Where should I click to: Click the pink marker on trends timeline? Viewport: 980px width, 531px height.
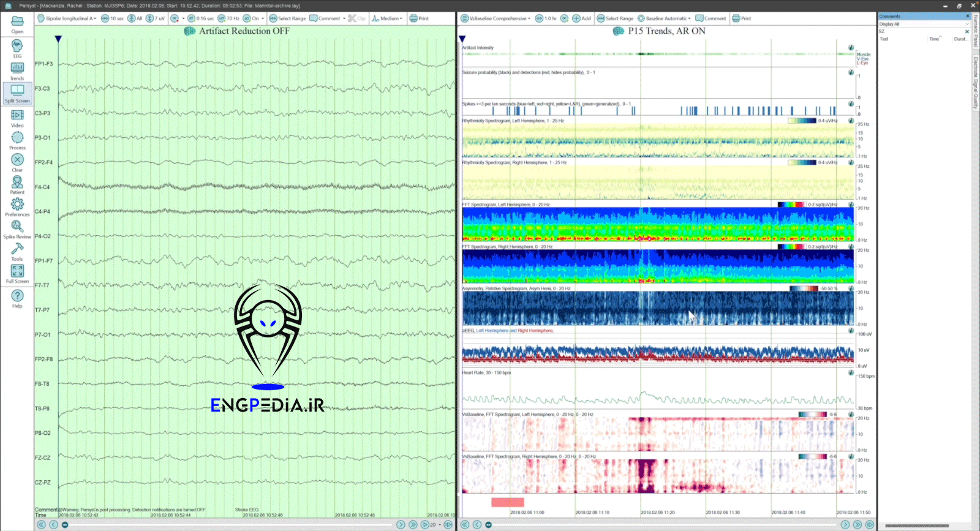pyautogui.click(x=507, y=502)
